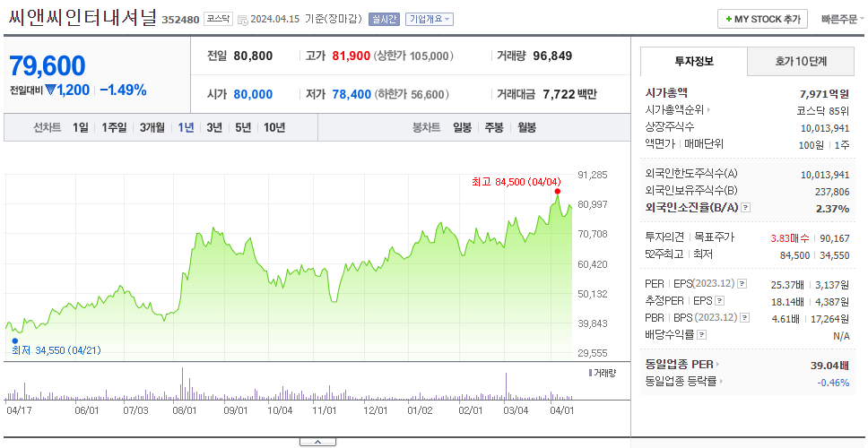Image resolution: width=868 pixels, height=448 pixels.
Task: Click the -0.46% industry change value
Action: click(833, 383)
